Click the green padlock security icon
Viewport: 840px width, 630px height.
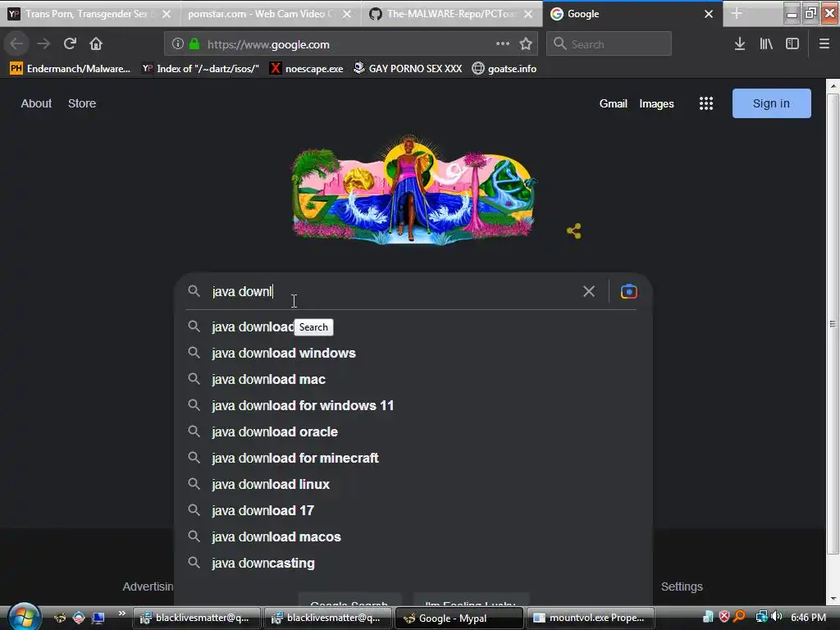194,44
